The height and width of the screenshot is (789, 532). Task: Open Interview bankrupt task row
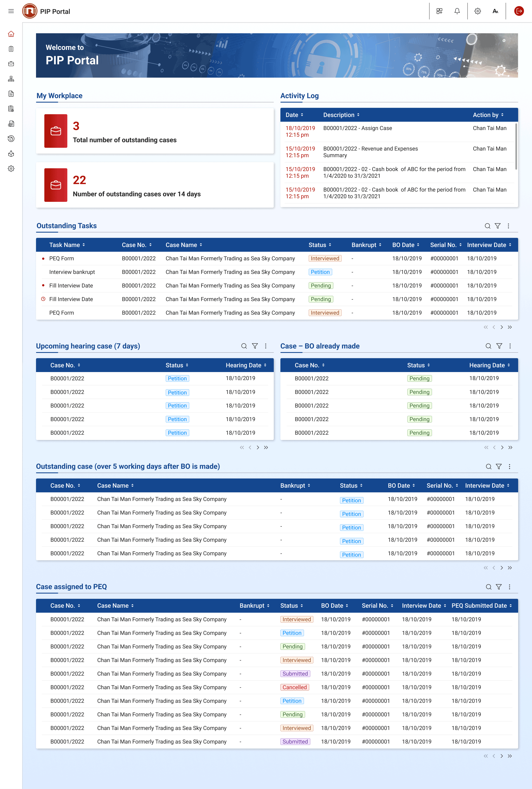point(72,272)
